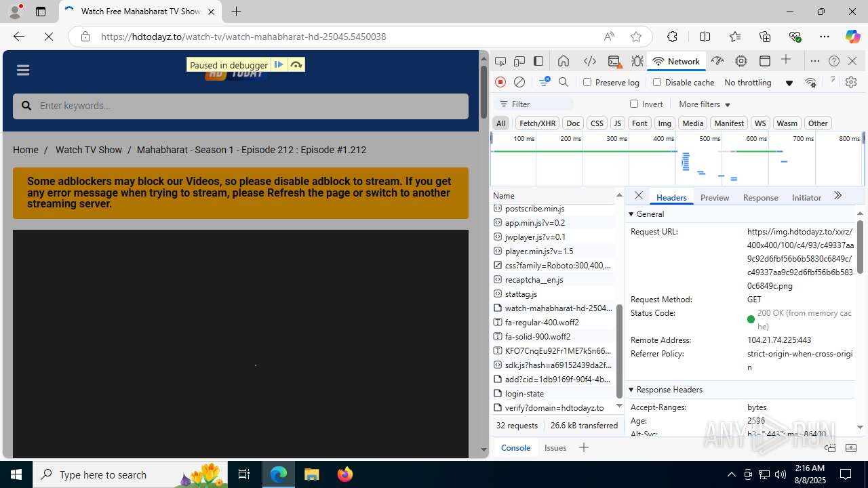Image resolution: width=868 pixels, height=488 pixels.
Task: Click the page vertical scrollbar thumb
Action: (x=484, y=91)
